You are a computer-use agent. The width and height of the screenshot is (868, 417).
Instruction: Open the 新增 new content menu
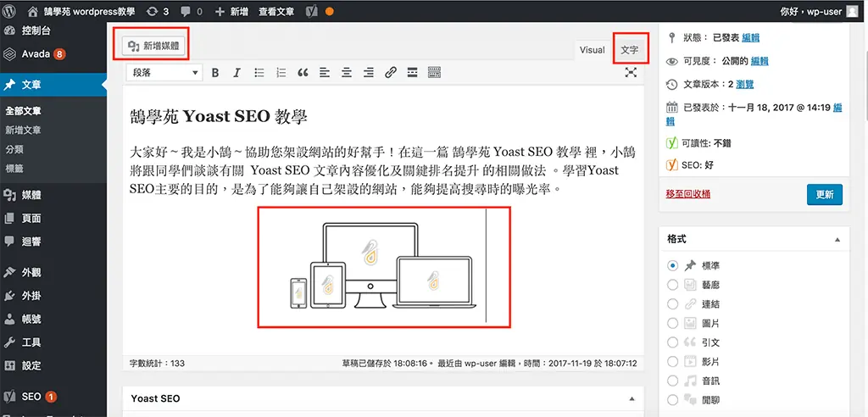[x=231, y=11]
